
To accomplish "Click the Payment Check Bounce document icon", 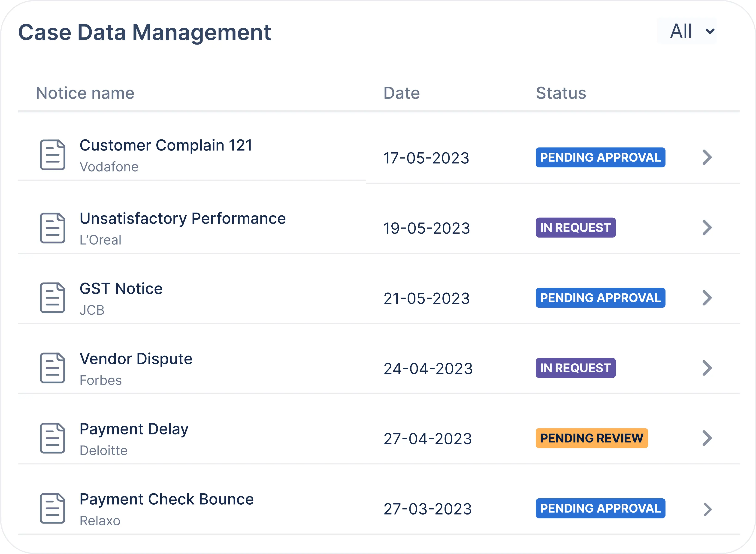I will (x=53, y=508).
